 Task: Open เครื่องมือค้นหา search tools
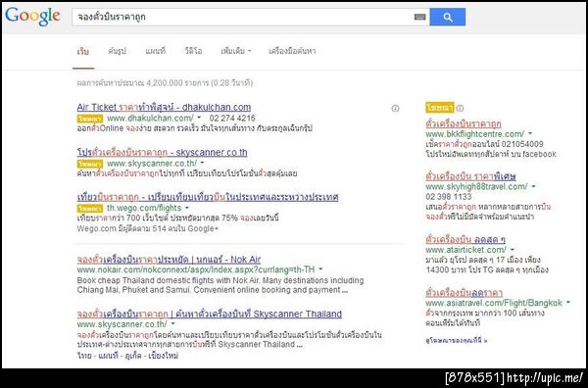292,51
